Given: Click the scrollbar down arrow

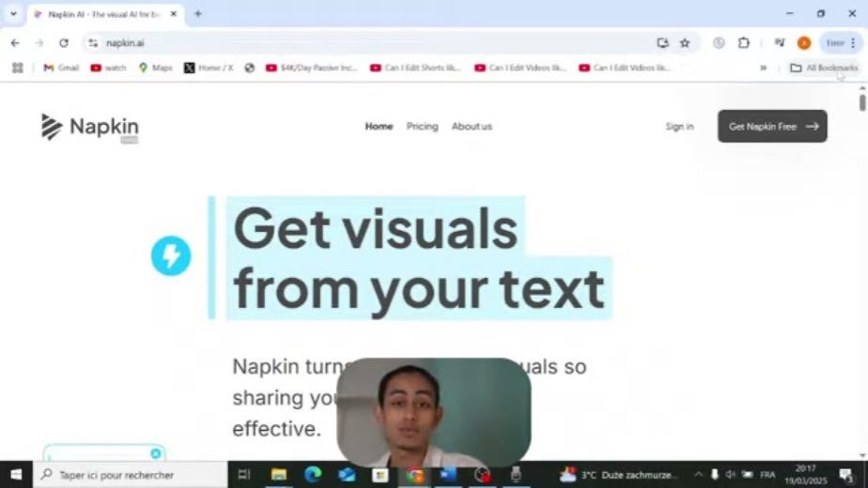Looking at the screenshot, I should pyautogui.click(x=862, y=455).
